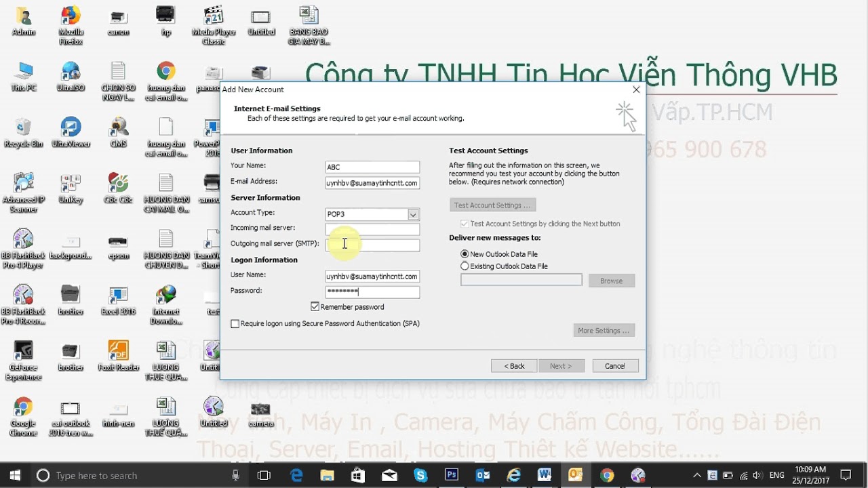
Task: Go back with the Back button
Action: point(514,366)
